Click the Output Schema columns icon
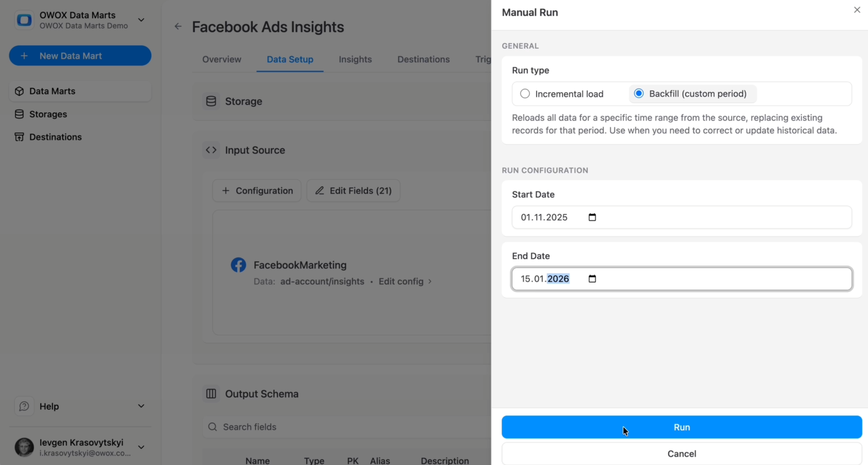Viewport: 868px width, 465px height. (x=211, y=394)
